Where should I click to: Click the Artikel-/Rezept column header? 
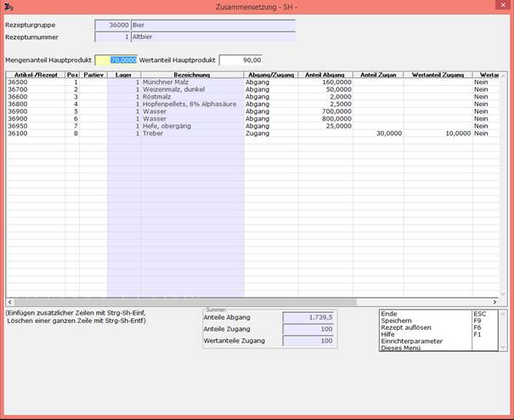[36, 75]
